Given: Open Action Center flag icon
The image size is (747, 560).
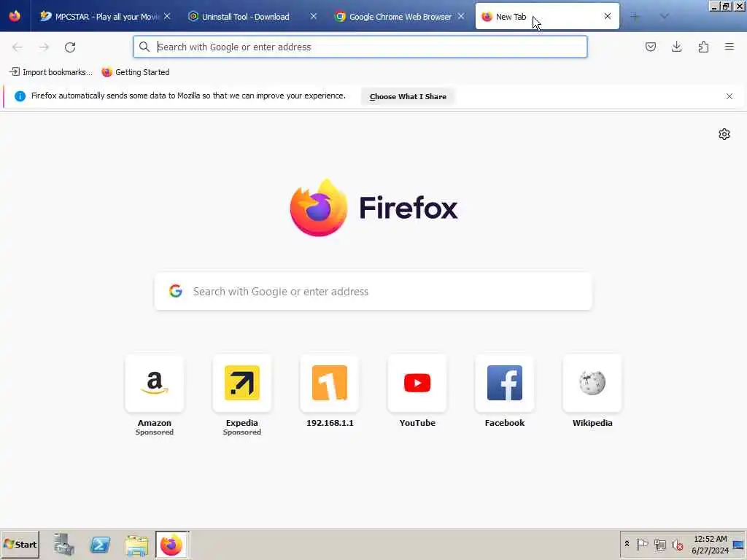Looking at the screenshot, I should coord(642,544).
